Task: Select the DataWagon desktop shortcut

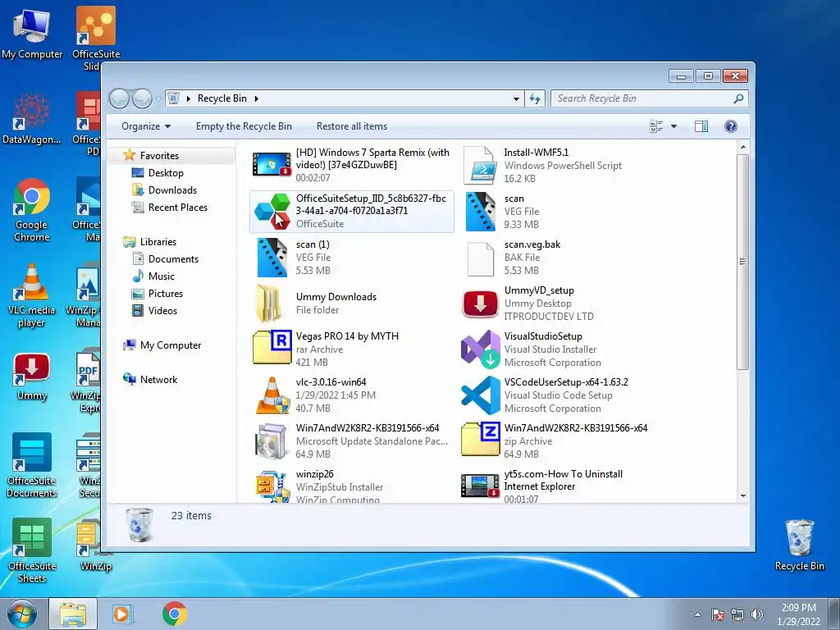Action: point(32,119)
